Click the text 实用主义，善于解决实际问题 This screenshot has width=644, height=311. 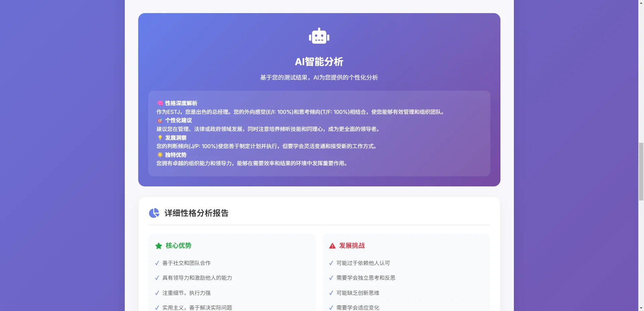[197, 308]
